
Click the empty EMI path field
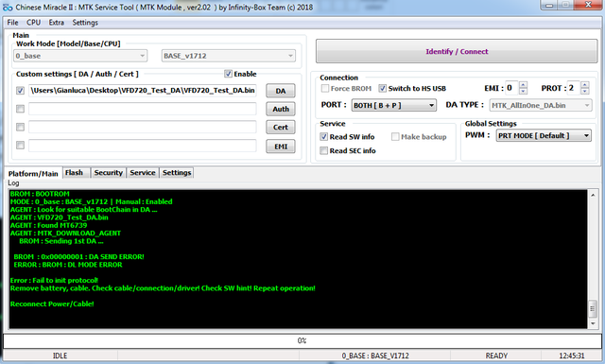point(143,146)
